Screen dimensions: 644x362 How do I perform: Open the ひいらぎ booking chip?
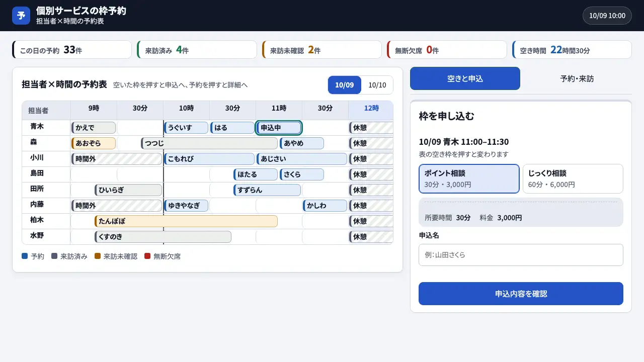[x=128, y=190]
